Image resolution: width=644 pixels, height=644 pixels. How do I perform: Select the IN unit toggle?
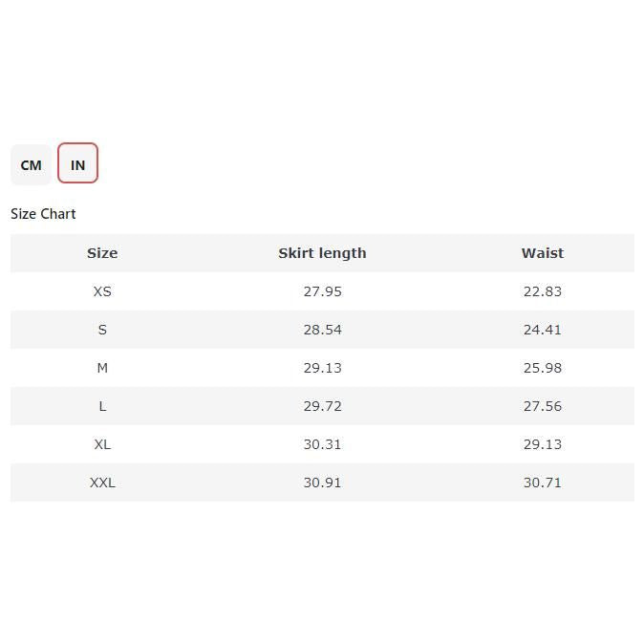tap(77, 164)
